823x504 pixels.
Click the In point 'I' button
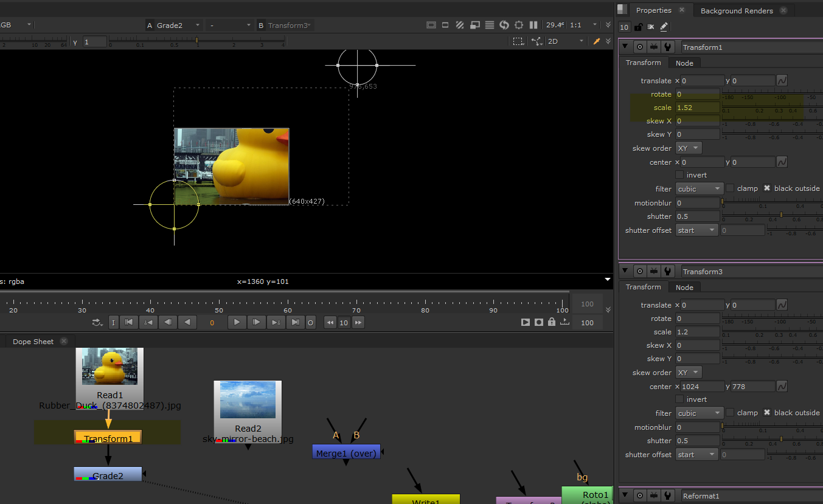(x=113, y=322)
